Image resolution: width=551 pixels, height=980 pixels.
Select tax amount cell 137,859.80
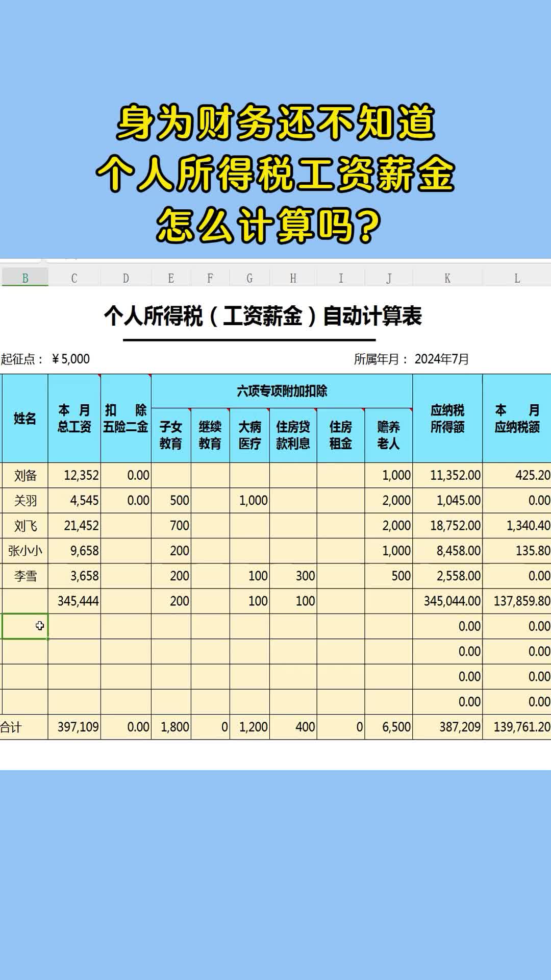pyautogui.click(x=517, y=601)
